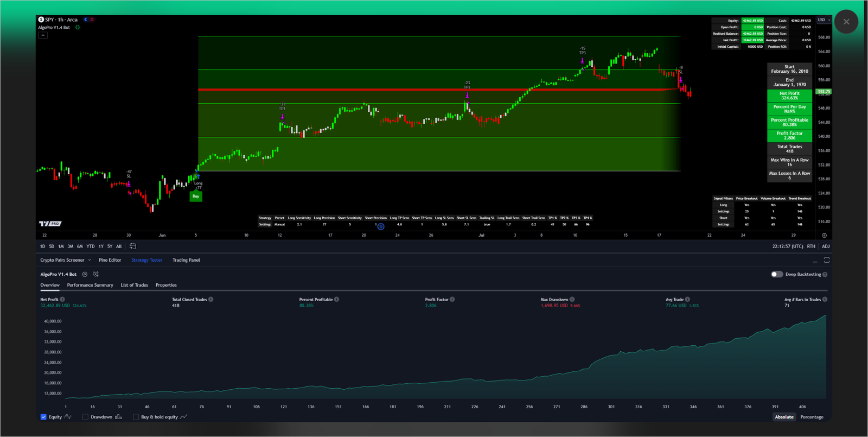Switch to Performance Summary tab
Screen dimensions: 868x437
90,285
